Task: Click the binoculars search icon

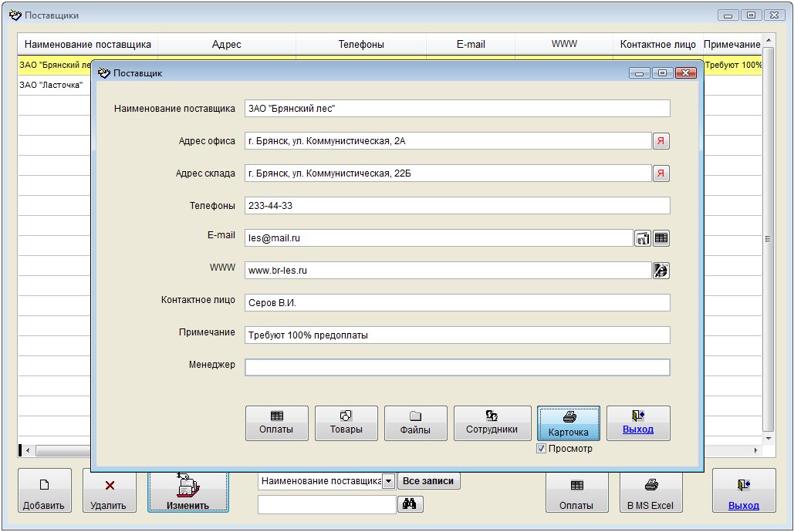Action: click(410, 504)
